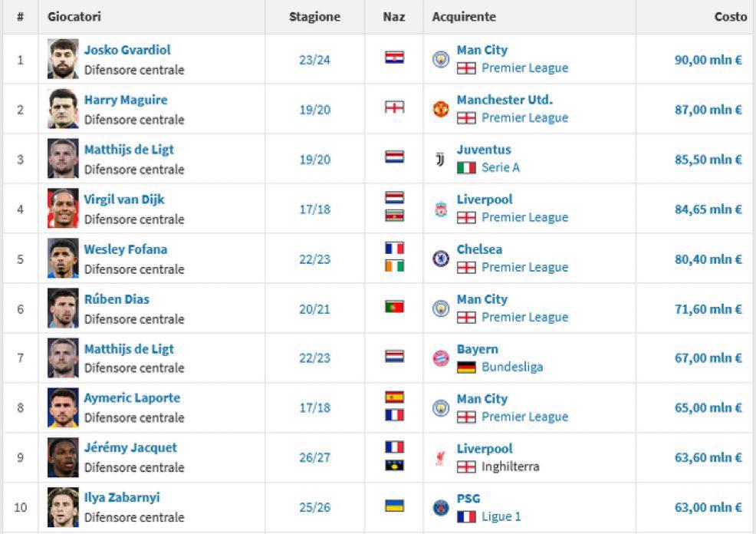Click the Portuguese flag beside Rúben Dias
756x534 pixels.
pyautogui.click(x=393, y=305)
